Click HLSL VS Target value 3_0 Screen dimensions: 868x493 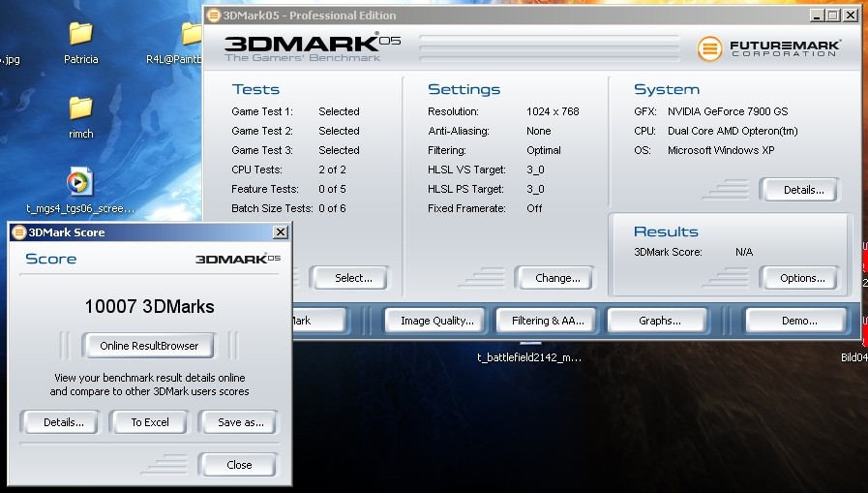(x=535, y=169)
